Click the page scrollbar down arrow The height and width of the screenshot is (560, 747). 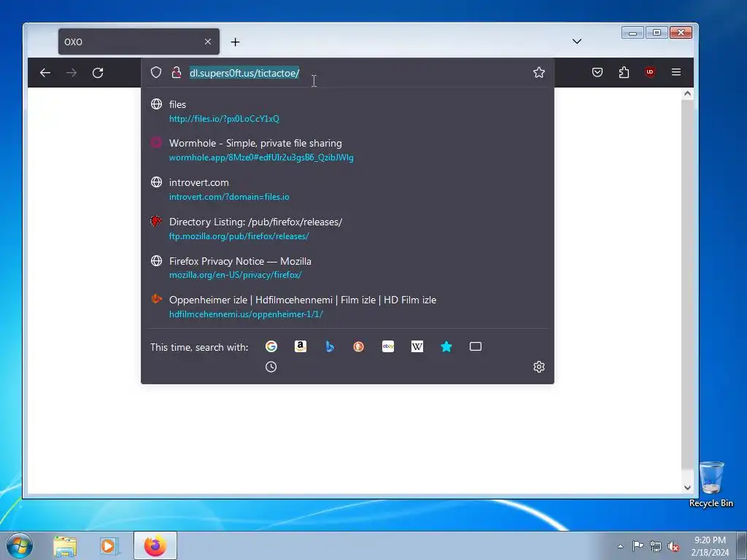click(687, 487)
